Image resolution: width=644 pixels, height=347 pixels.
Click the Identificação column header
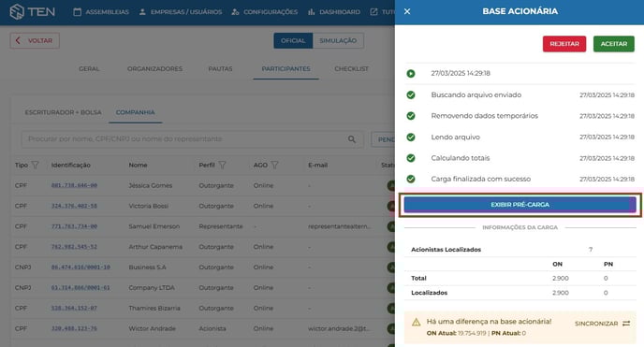[x=70, y=165]
